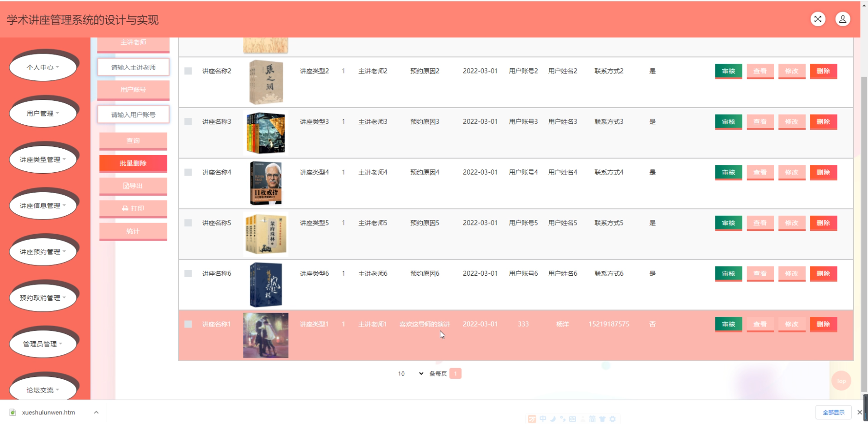The height and width of the screenshot is (424, 868).
Task: Click the 全部显示 button
Action: (833, 412)
